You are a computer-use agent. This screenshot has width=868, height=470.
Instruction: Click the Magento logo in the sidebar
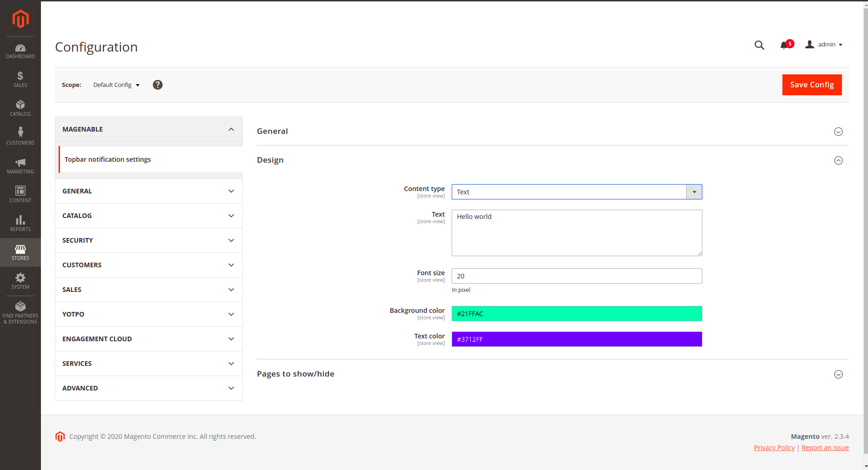pos(20,19)
